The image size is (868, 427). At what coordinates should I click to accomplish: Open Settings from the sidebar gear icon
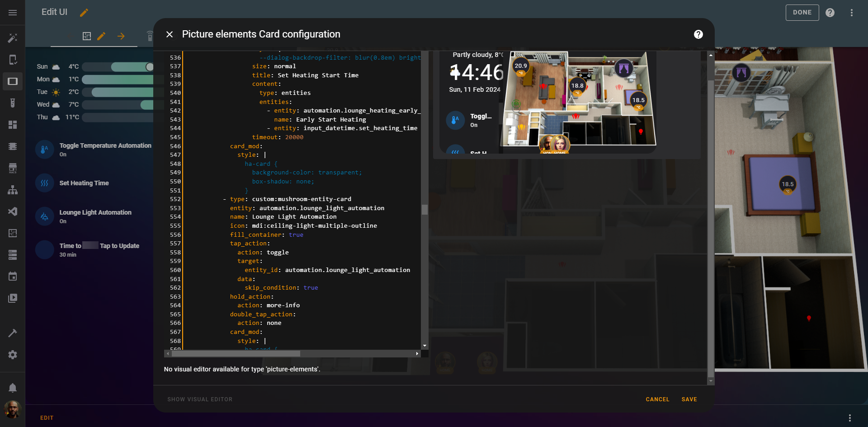click(13, 355)
